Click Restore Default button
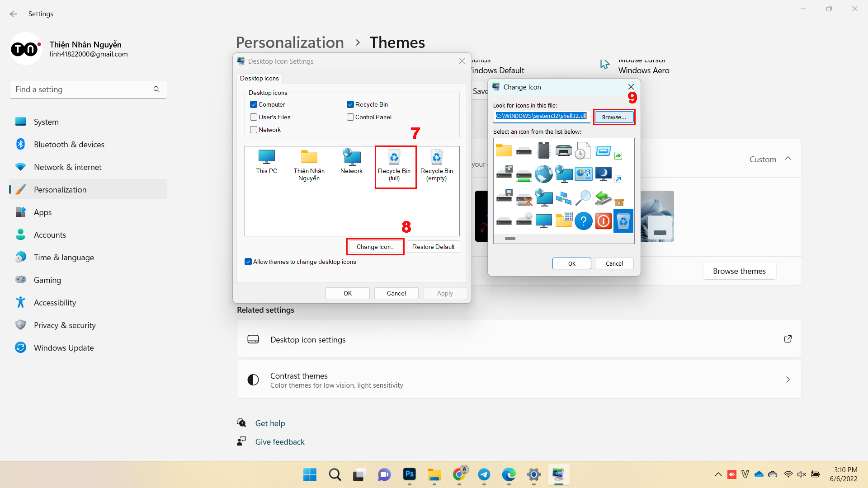 [x=433, y=247]
